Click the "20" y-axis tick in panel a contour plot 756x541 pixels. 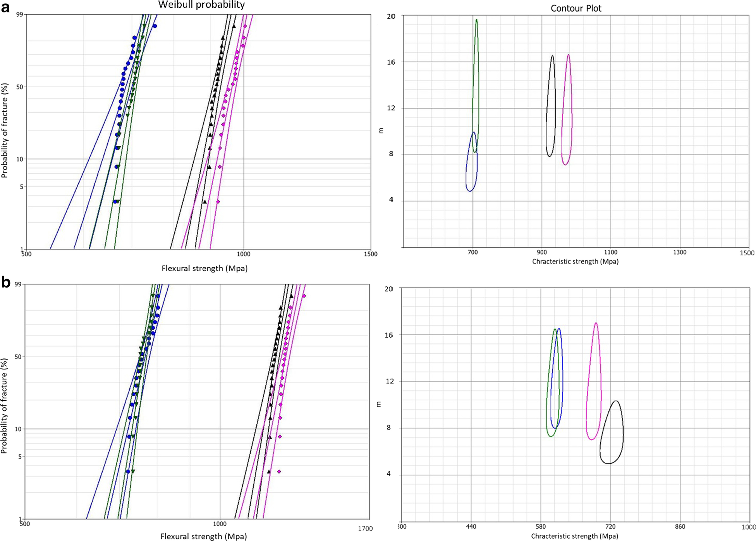point(391,16)
